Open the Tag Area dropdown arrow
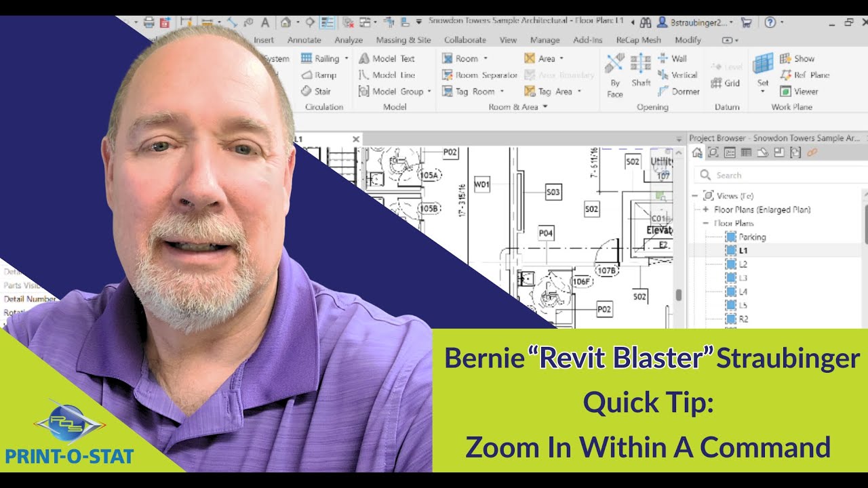 click(580, 91)
